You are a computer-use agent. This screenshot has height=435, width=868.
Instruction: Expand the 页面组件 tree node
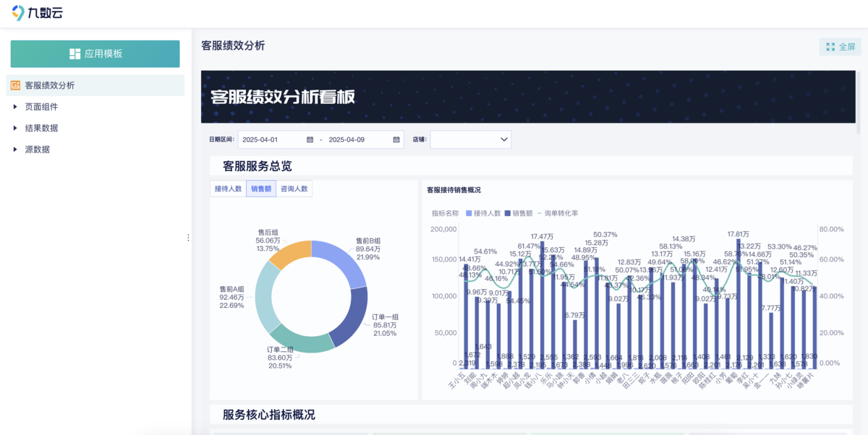(x=15, y=107)
